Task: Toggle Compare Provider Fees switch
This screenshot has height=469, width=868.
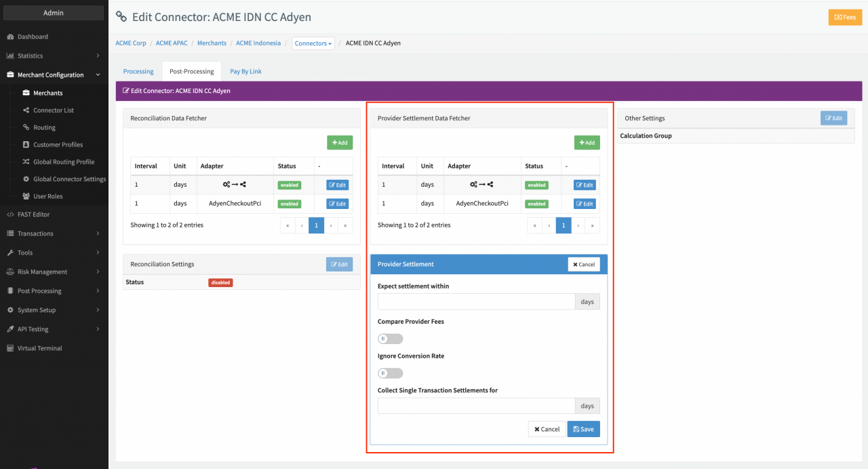Action: 390,339
